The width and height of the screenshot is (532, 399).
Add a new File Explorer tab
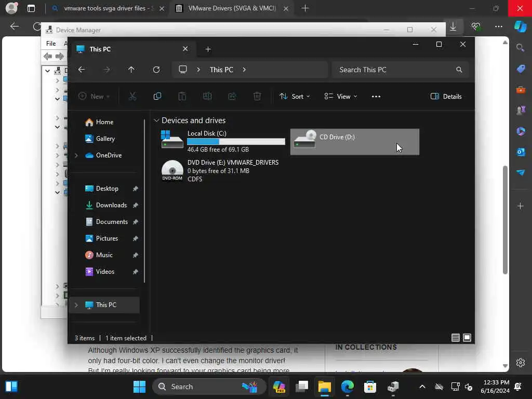208,49
